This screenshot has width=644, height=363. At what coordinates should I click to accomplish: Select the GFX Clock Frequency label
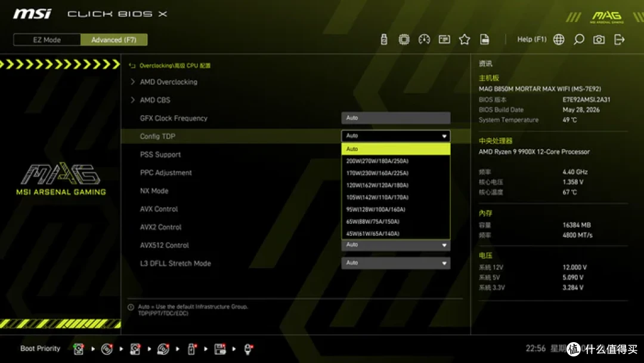(174, 118)
